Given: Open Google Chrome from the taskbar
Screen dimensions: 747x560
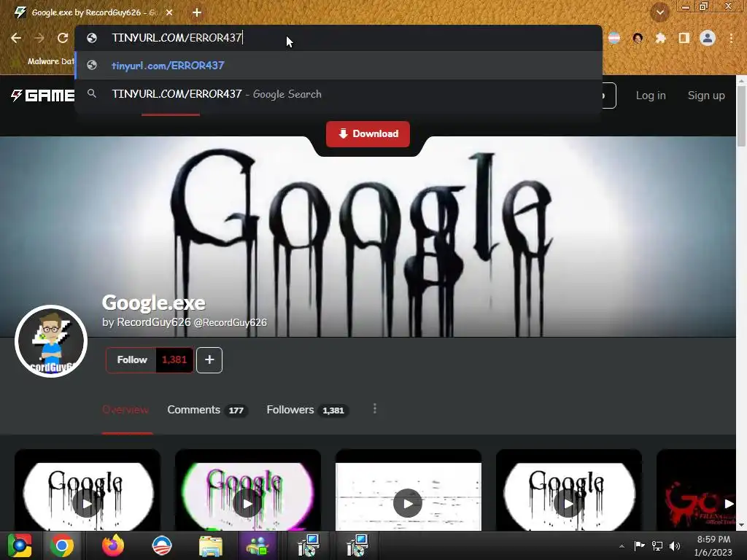Looking at the screenshot, I should point(62,545).
